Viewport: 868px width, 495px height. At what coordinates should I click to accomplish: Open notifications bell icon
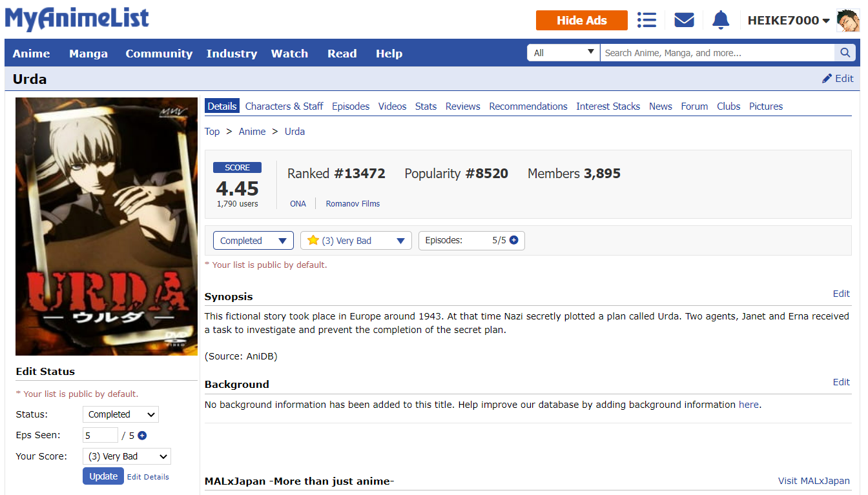coord(720,20)
